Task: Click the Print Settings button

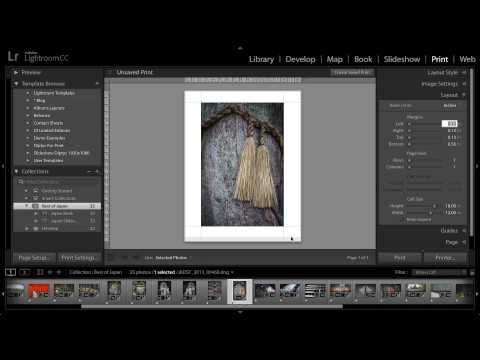Action: click(x=78, y=258)
